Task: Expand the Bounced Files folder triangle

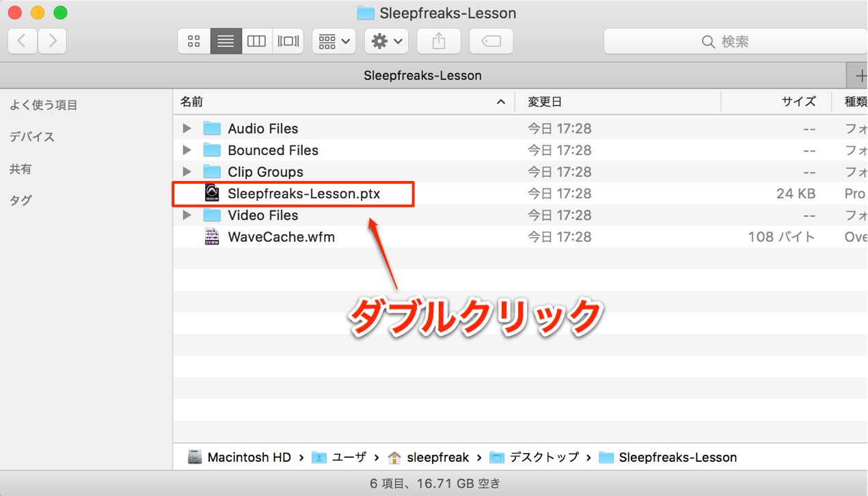Action: coord(187,150)
